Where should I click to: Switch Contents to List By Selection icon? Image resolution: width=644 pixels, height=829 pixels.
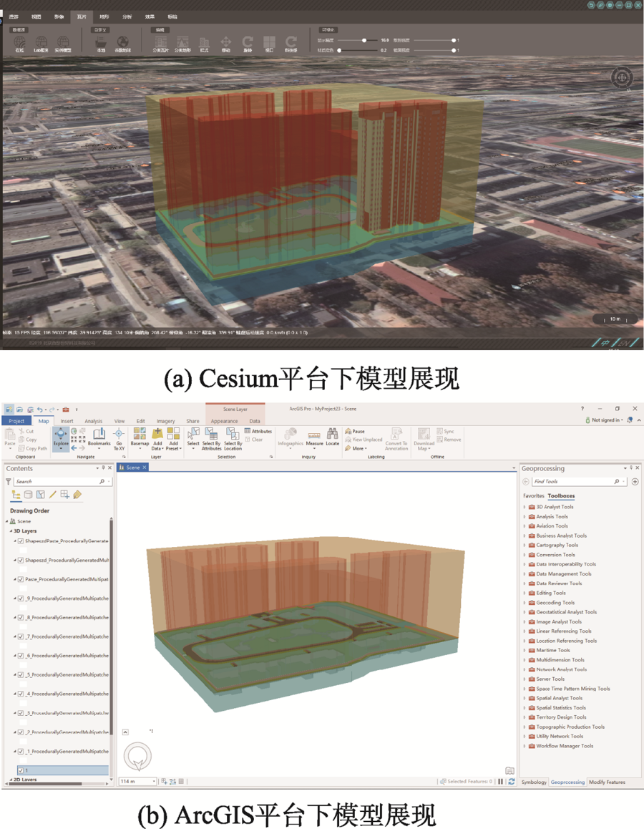click(x=40, y=495)
